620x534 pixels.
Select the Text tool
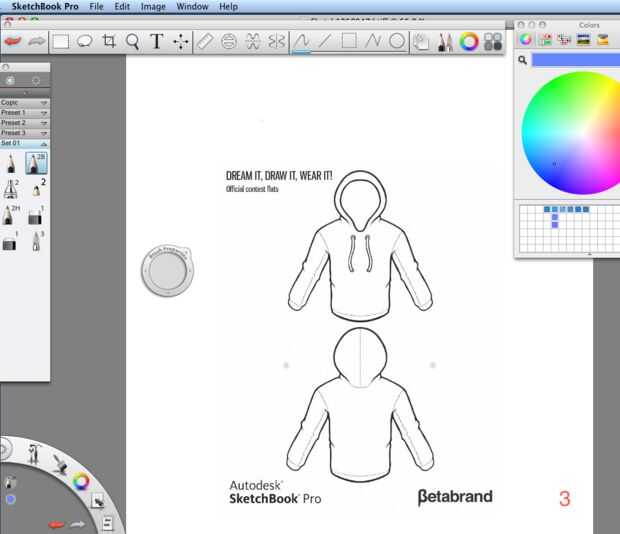(x=157, y=41)
